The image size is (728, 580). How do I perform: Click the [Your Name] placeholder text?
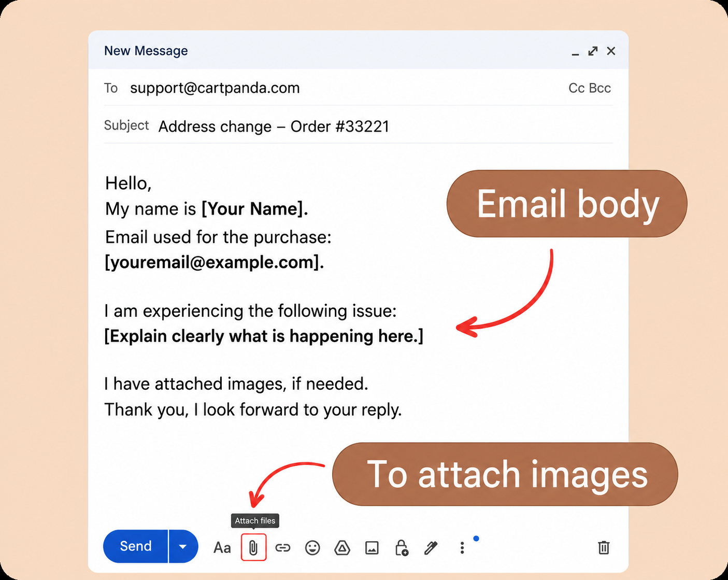point(254,209)
